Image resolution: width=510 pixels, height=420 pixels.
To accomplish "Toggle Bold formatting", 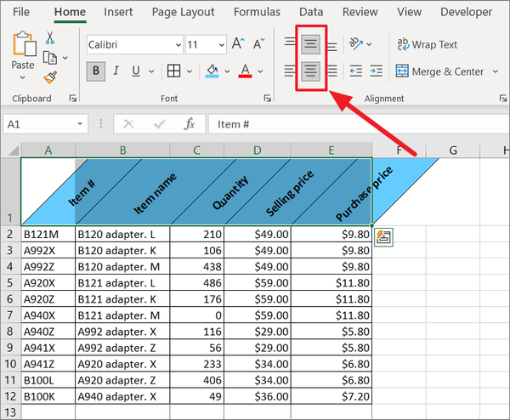I will point(96,71).
